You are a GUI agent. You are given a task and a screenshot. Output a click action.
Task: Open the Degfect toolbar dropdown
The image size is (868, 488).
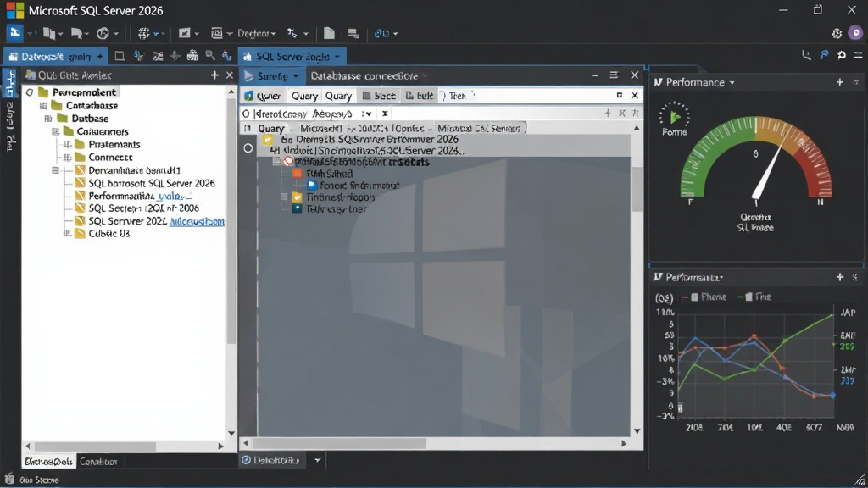pos(257,33)
